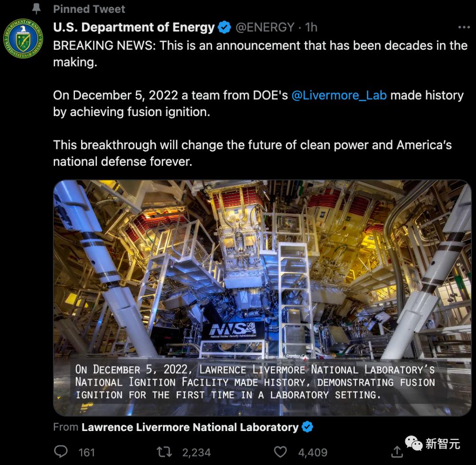This screenshot has width=476, height=465.
Task: Open the @Livermore_Lab mention link
Action: [x=339, y=95]
